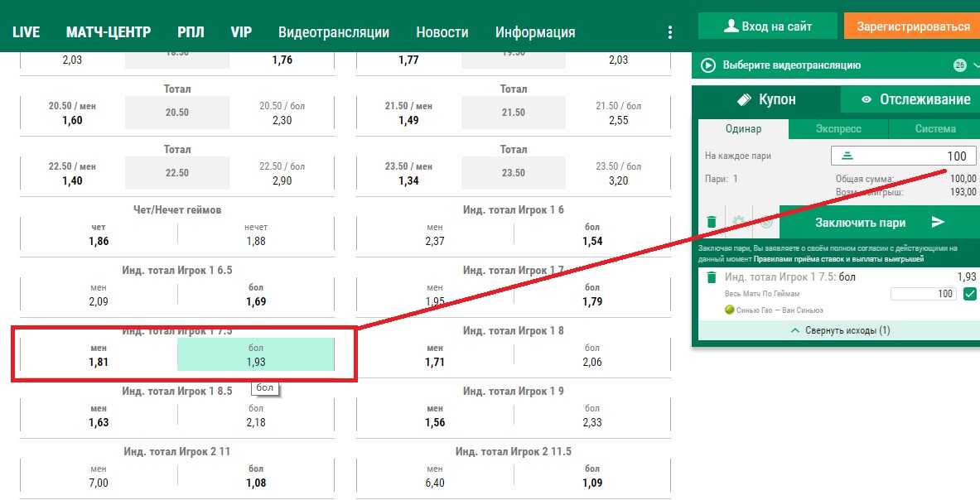Image resolution: width=980 pixels, height=500 pixels.
Task: Open Новости in the navigation
Action: [x=442, y=32]
